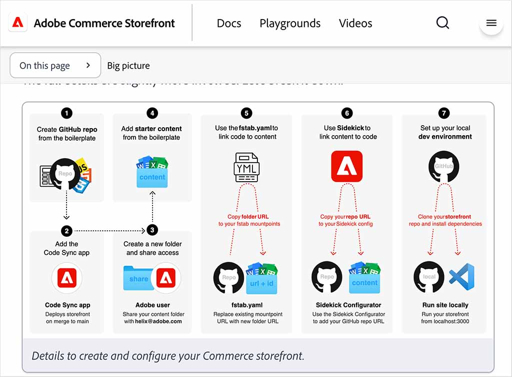Open the hamburger menu button
Viewport: 512px width, 377px height.
click(x=491, y=23)
